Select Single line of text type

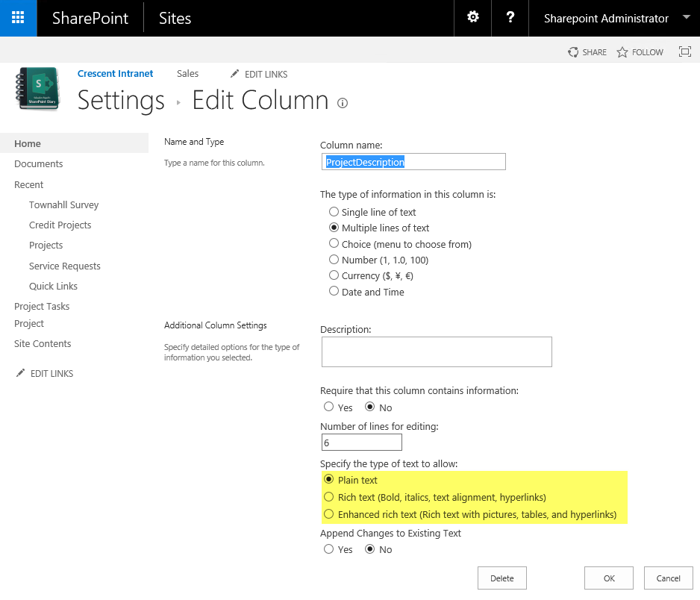(334, 211)
